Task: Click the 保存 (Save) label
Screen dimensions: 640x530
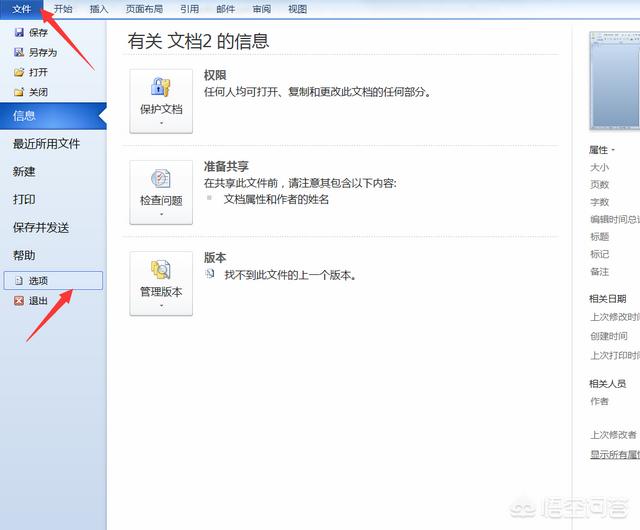Action: point(38,32)
